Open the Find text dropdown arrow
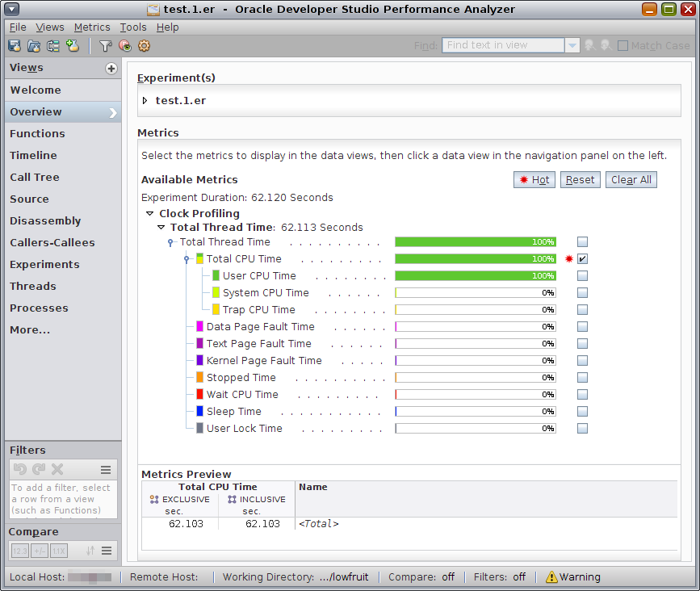 point(572,45)
